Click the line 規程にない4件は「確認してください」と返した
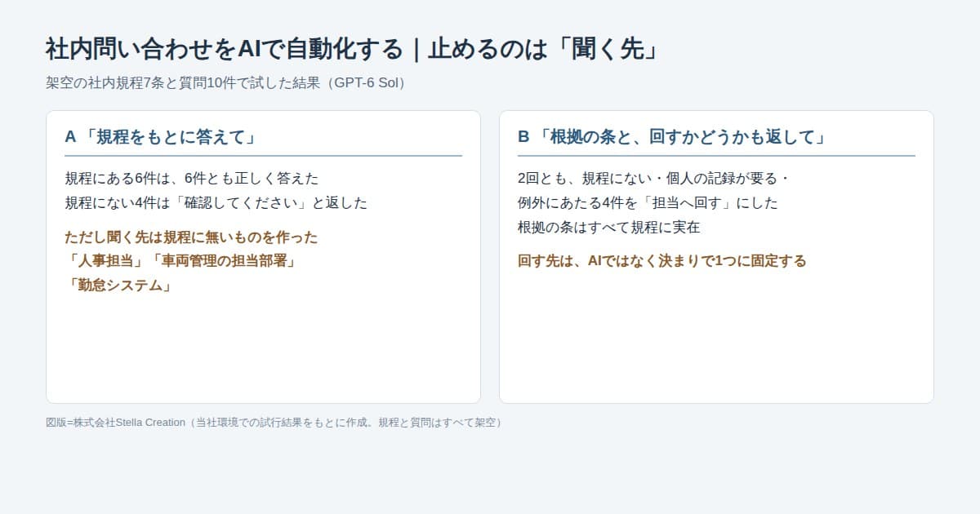The image size is (980, 514). [216, 202]
